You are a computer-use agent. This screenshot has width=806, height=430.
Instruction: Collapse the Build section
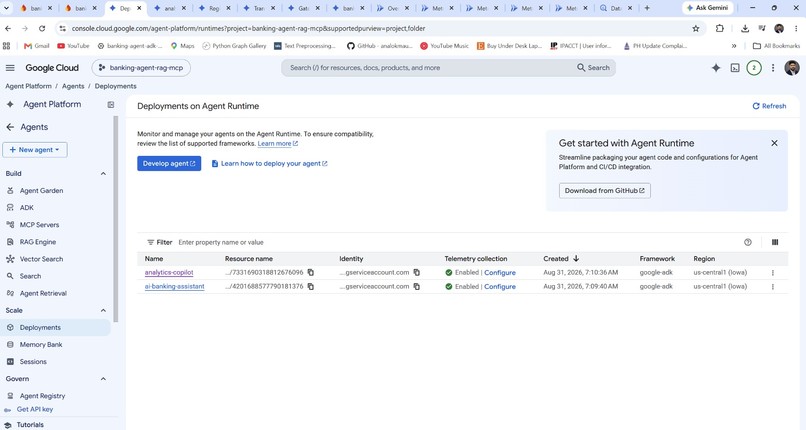pyautogui.click(x=103, y=174)
